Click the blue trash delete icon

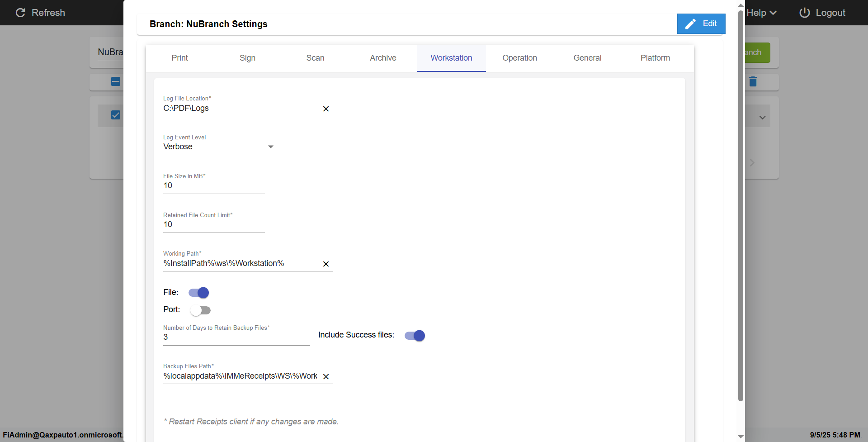tap(753, 81)
